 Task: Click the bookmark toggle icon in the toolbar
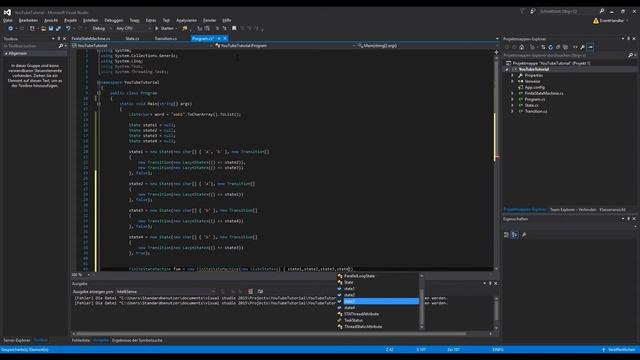point(234,29)
